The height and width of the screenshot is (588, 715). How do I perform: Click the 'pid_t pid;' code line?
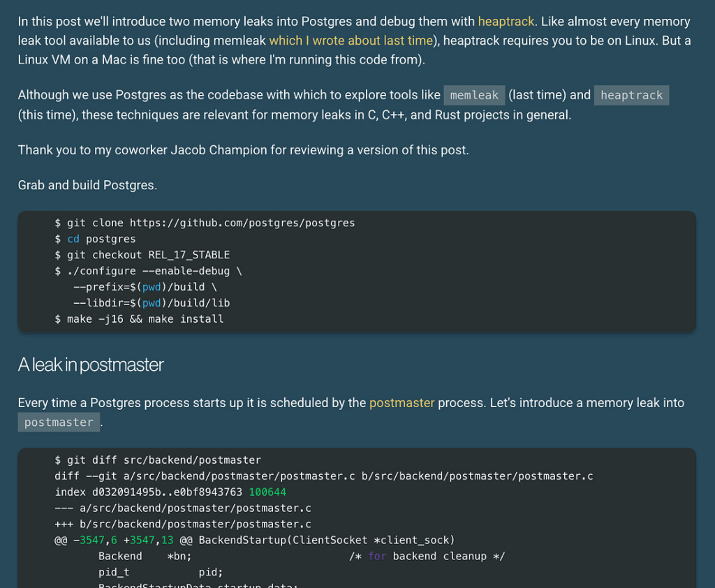tap(161, 572)
